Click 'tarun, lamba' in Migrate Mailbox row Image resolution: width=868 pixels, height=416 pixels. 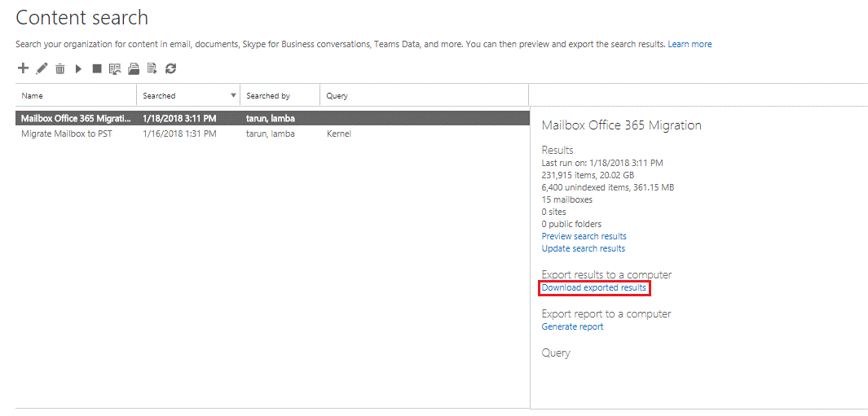pyautogui.click(x=270, y=134)
